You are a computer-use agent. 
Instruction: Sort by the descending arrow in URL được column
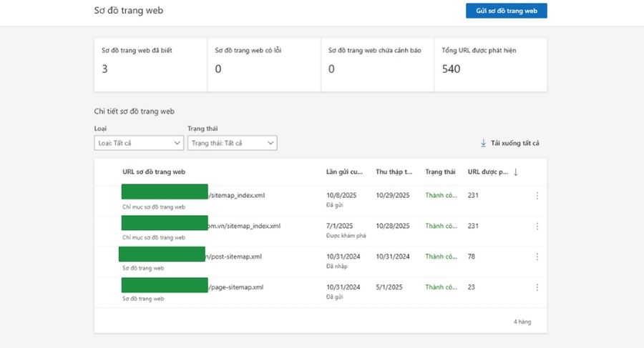click(516, 172)
